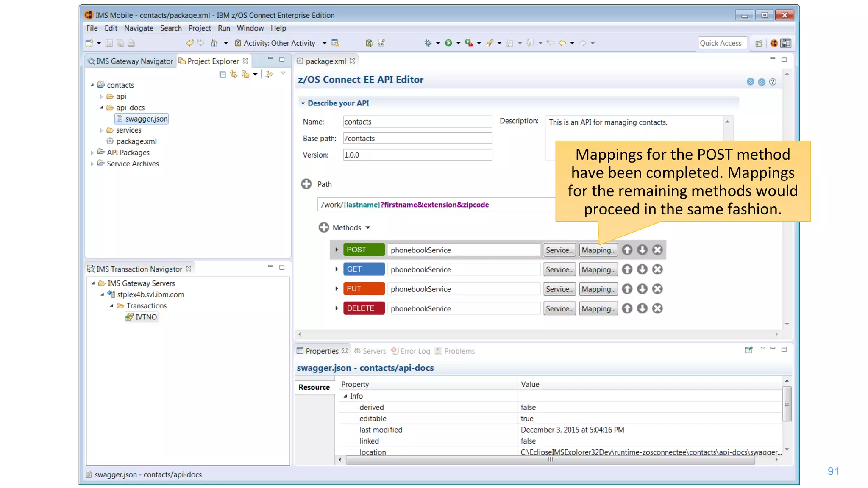
Task: Remove the DELETE method
Action: tap(657, 308)
